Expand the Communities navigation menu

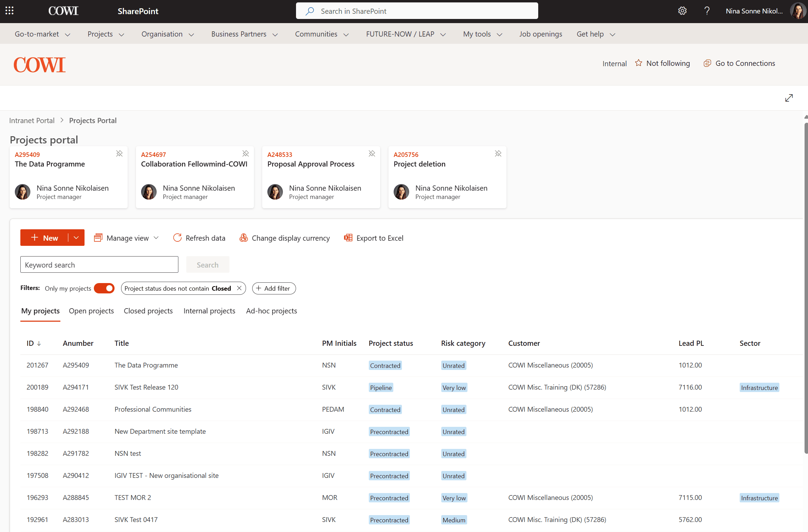point(322,34)
